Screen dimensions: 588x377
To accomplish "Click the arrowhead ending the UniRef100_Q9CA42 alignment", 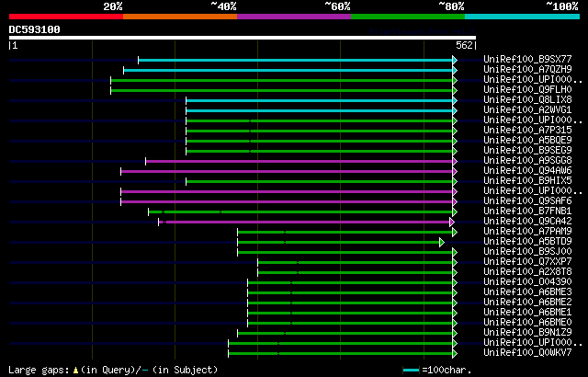I will pyautogui.click(x=452, y=223).
